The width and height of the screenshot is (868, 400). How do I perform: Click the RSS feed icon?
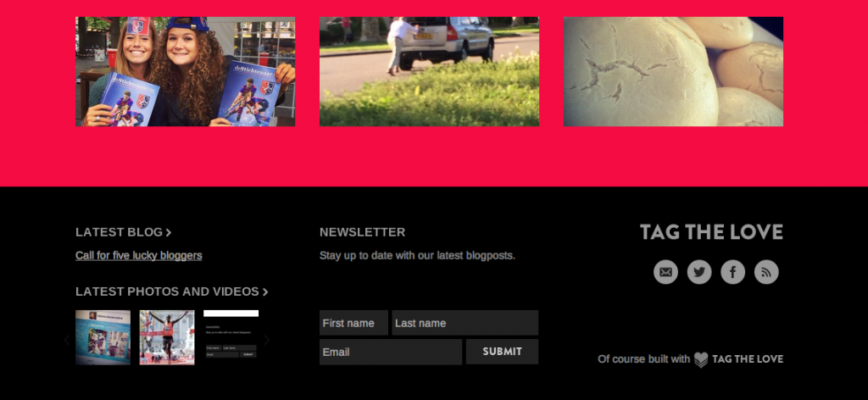[x=766, y=272]
